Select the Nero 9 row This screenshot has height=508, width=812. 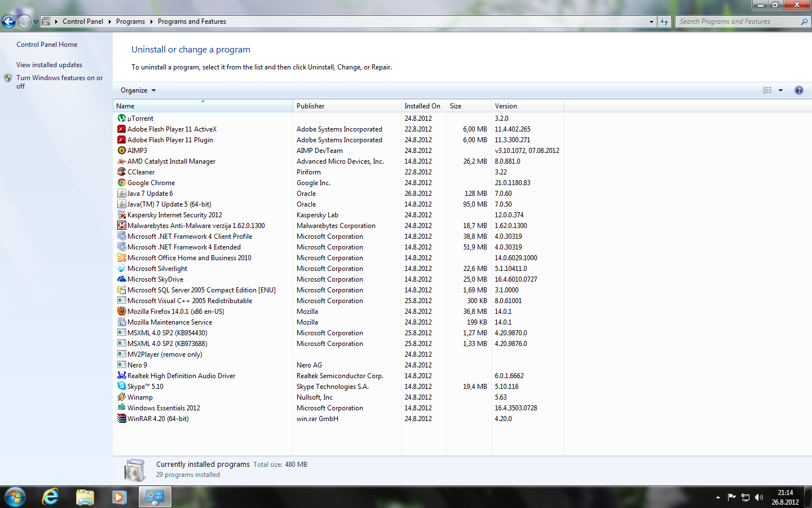click(x=338, y=365)
